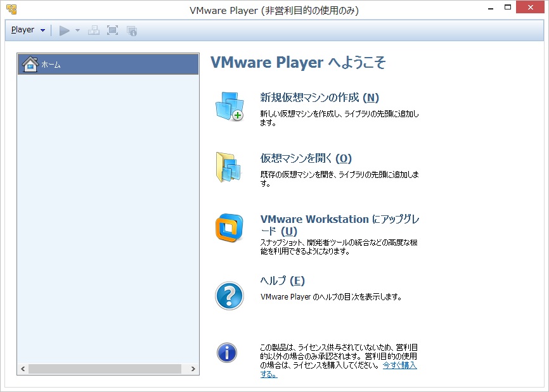Click the VMware Player へようこそ heading
The width and height of the screenshot is (549, 392).
(x=298, y=63)
